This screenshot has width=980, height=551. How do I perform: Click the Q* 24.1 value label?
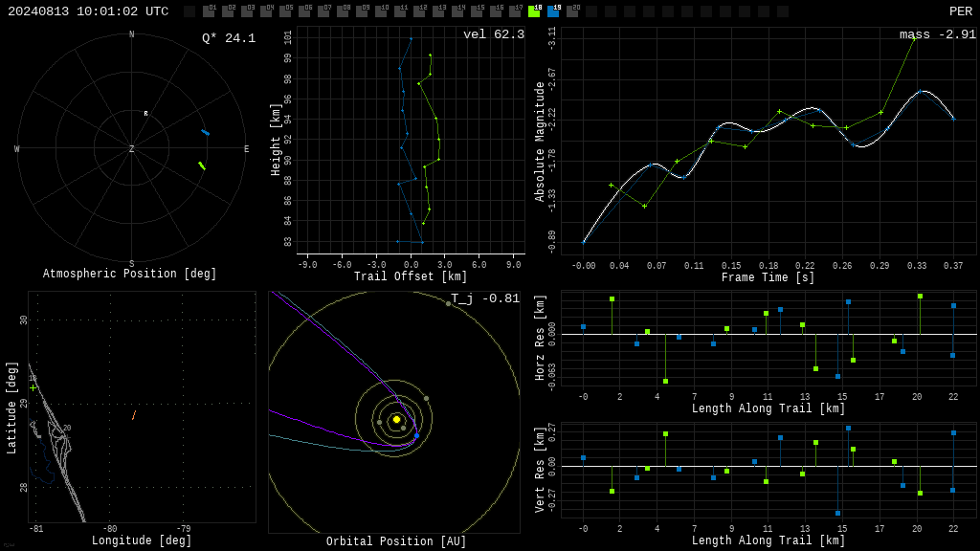229,38
